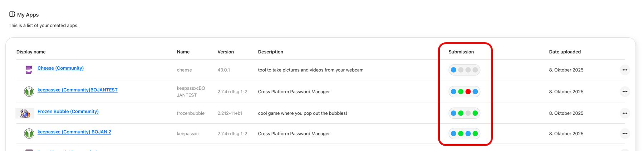Open three-dots menu for keepassxc BOJANTEST row
The width and height of the screenshot is (644, 151).
625,91
